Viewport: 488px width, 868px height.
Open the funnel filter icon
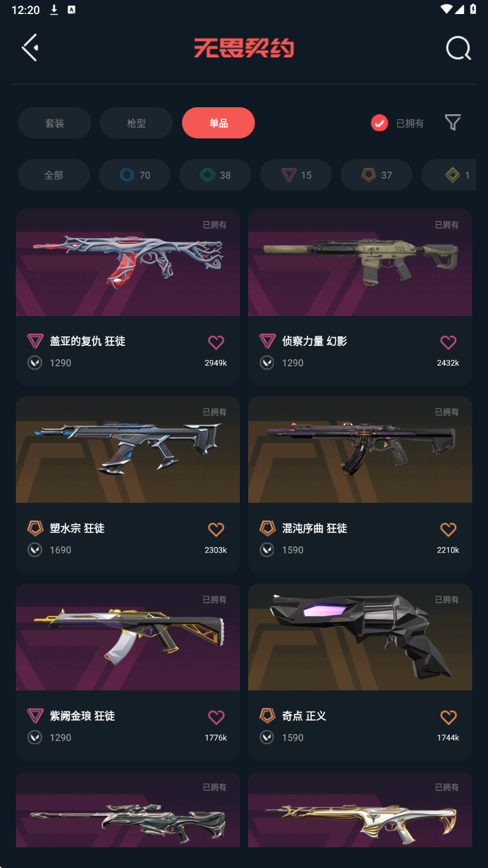pyautogui.click(x=453, y=123)
